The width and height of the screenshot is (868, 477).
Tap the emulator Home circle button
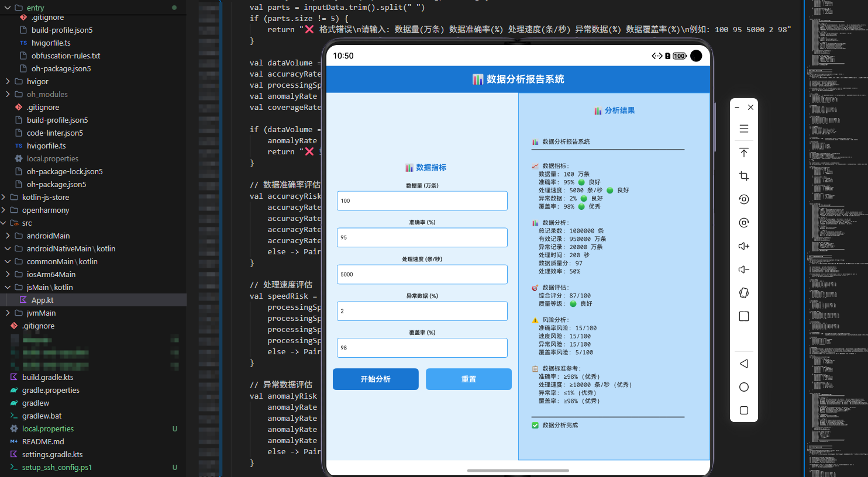pyautogui.click(x=744, y=387)
